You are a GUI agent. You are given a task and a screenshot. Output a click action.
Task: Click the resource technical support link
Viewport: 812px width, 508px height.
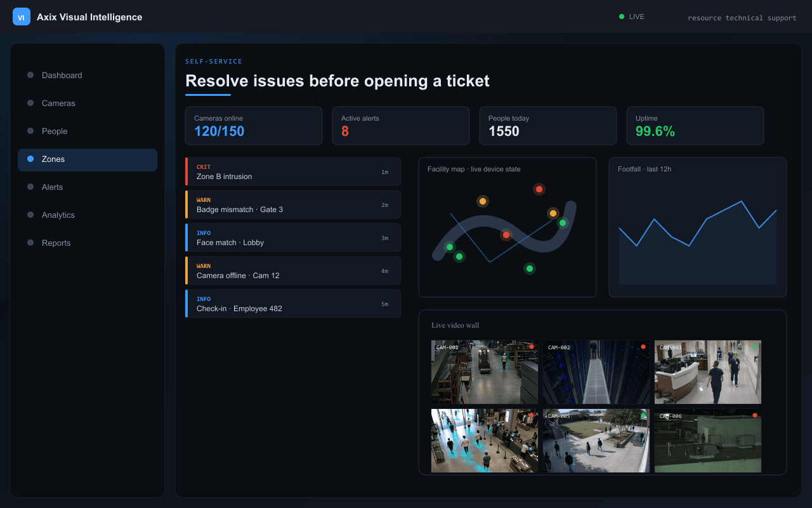[x=742, y=18]
